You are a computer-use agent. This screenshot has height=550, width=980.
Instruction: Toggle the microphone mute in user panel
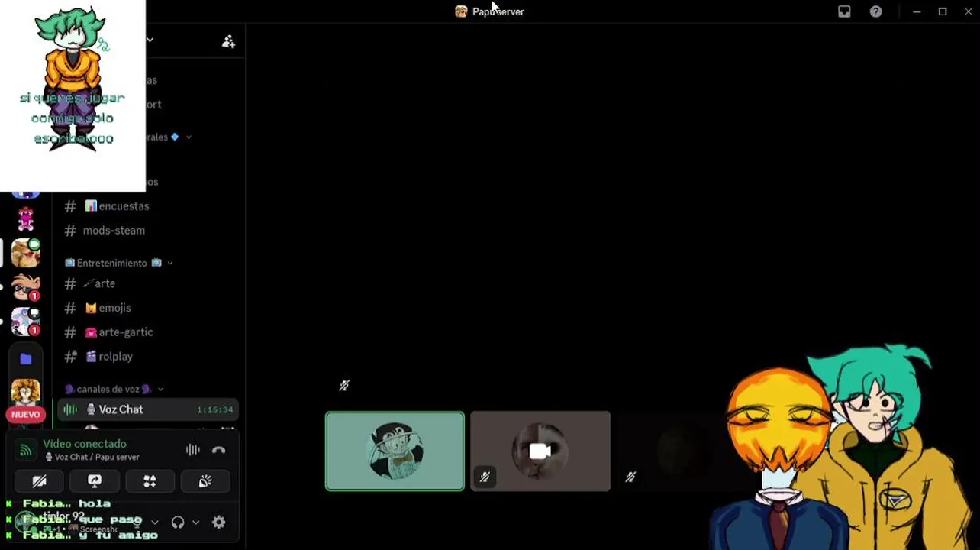pos(137,522)
